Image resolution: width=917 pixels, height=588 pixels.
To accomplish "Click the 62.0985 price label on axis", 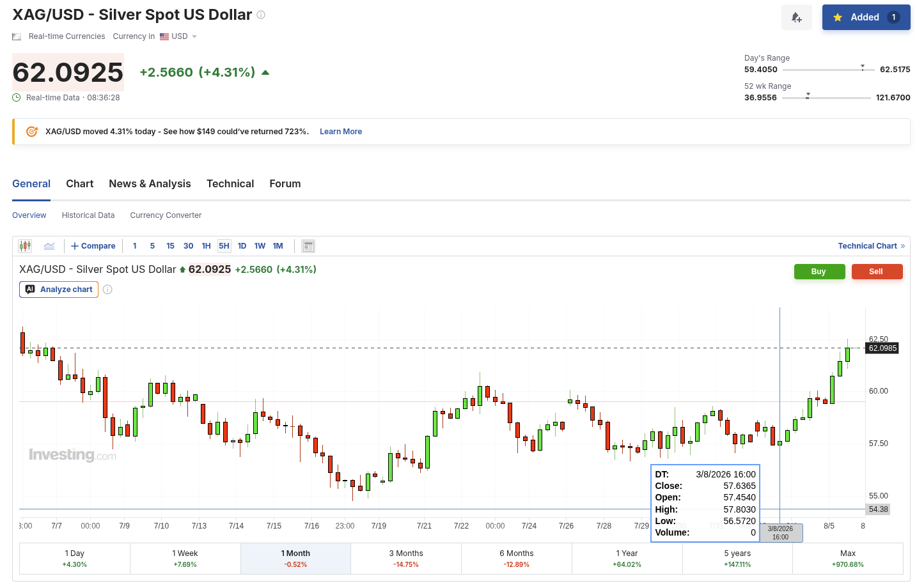I will pos(882,348).
